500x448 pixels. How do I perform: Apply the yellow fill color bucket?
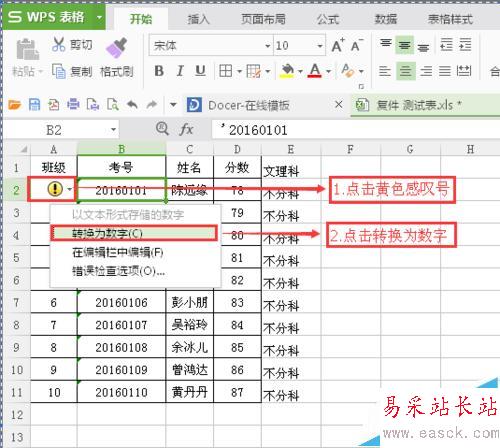(287, 71)
